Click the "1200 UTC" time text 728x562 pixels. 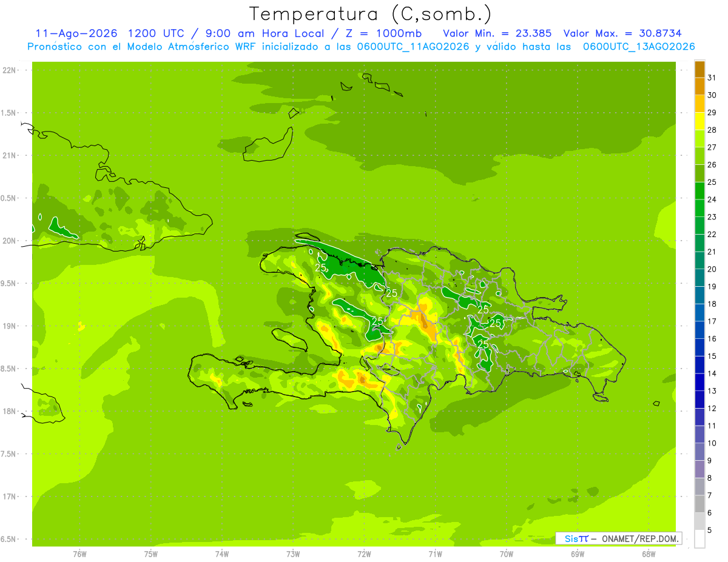click(x=155, y=33)
